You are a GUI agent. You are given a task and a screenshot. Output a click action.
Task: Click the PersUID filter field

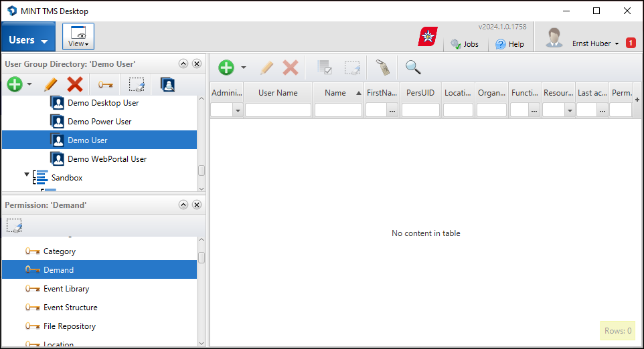(x=420, y=110)
